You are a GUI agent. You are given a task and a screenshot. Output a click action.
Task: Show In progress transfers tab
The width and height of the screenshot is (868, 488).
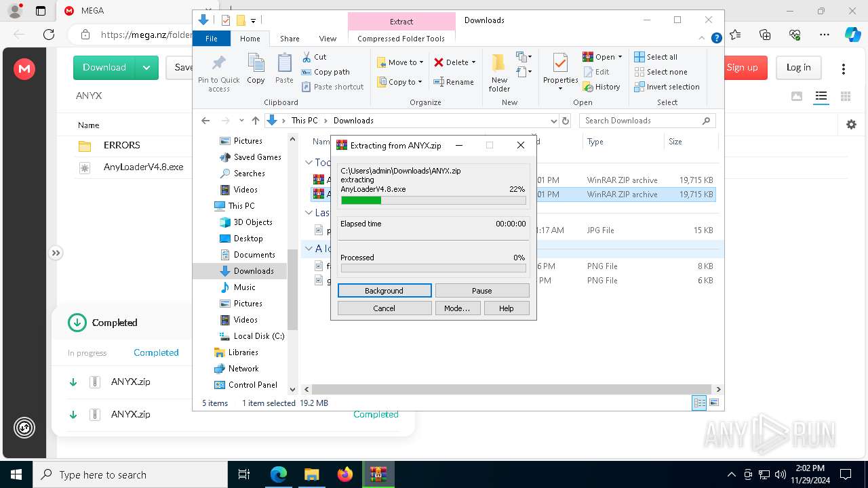tap(87, 353)
